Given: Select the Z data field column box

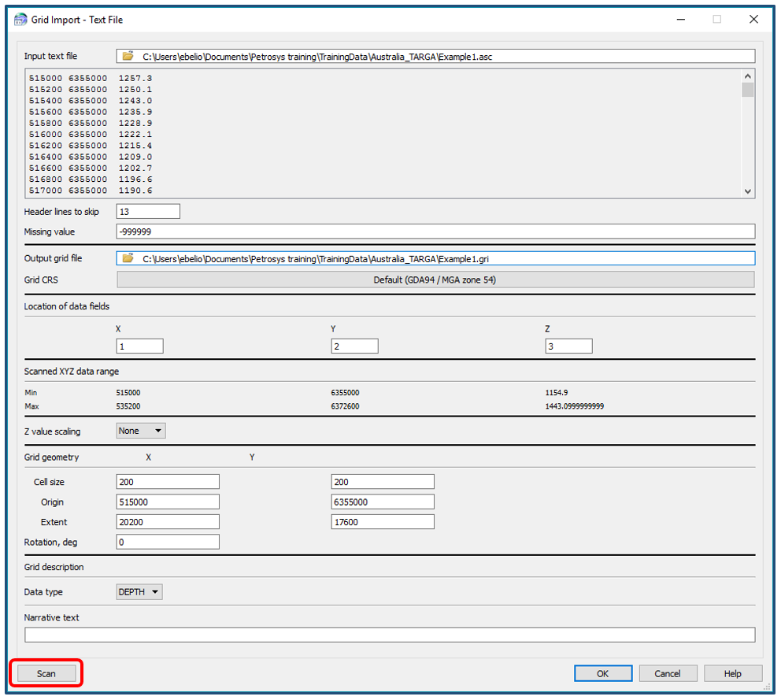Looking at the screenshot, I should 569,346.
